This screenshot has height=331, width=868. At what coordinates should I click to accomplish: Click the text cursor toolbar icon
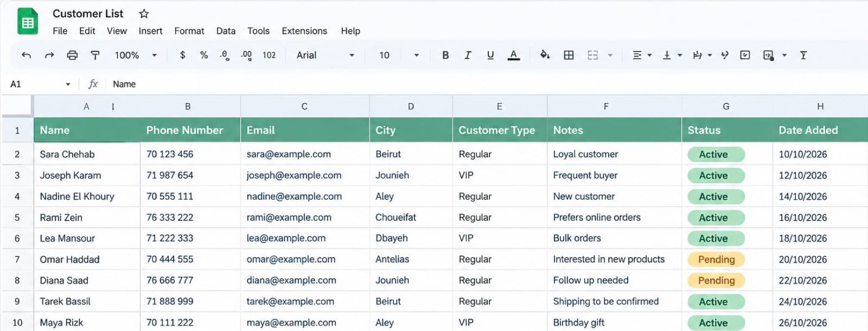(x=803, y=55)
